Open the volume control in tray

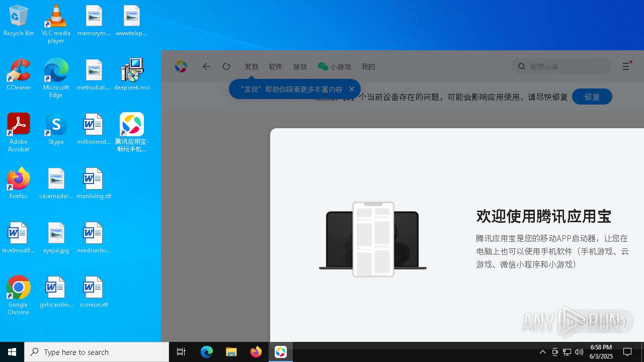coord(579,352)
